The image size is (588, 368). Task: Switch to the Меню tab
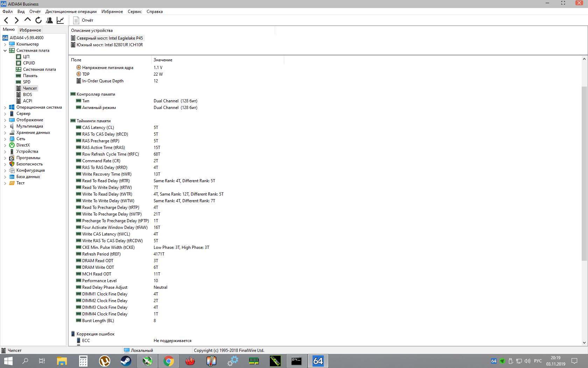click(9, 30)
